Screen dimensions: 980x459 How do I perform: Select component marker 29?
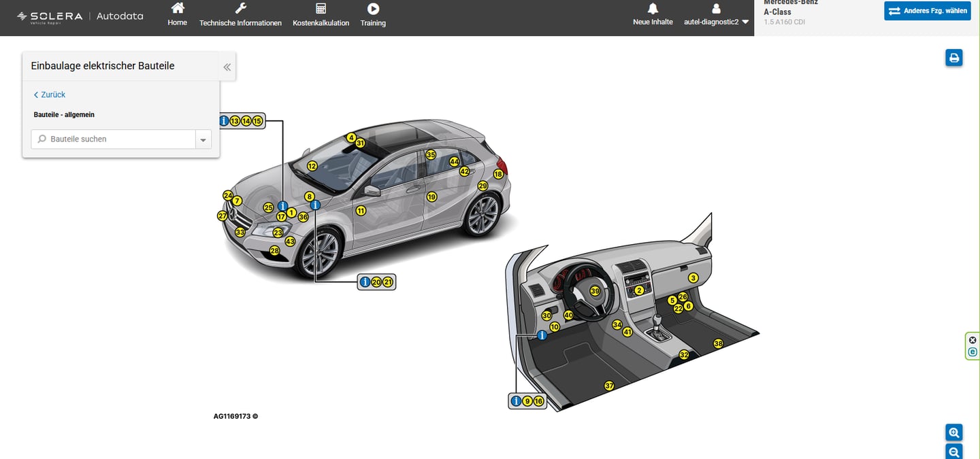coord(483,186)
